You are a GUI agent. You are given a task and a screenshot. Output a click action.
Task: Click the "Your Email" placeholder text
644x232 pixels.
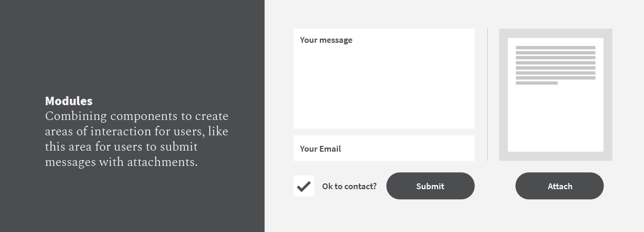320,149
